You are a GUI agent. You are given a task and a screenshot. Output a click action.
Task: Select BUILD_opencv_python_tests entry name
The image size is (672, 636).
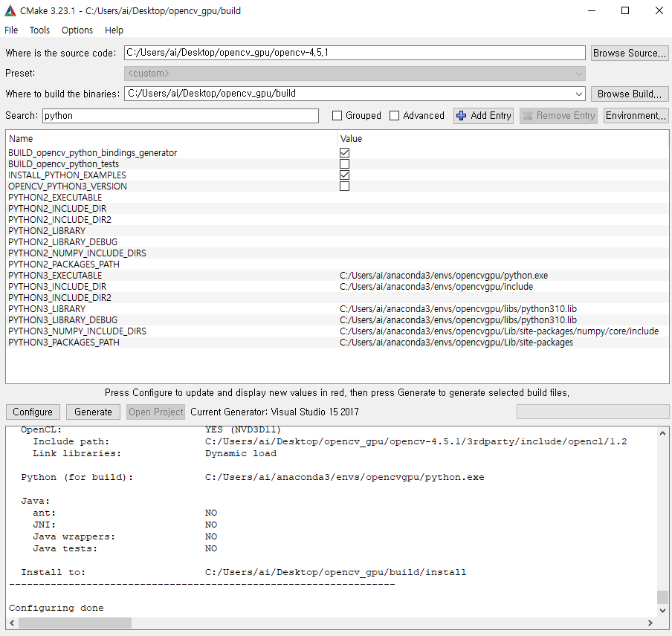[63, 164]
